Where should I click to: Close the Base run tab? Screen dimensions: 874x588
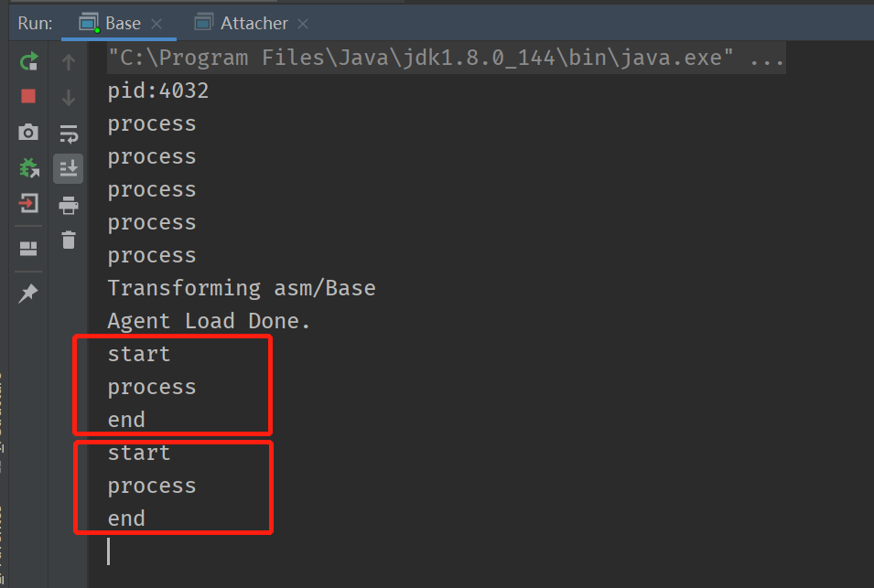(157, 24)
